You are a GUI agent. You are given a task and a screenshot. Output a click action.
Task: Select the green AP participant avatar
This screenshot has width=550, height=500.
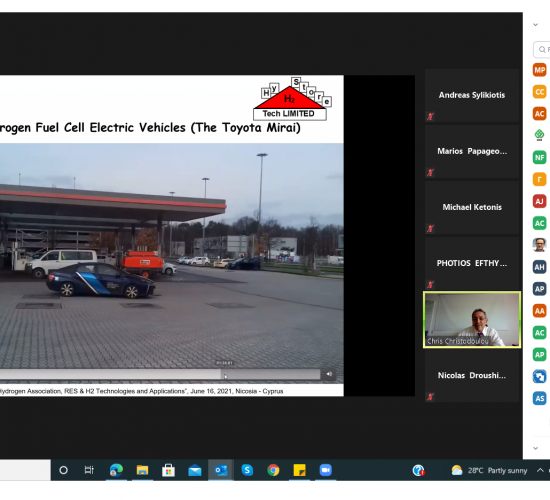tap(539, 354)
